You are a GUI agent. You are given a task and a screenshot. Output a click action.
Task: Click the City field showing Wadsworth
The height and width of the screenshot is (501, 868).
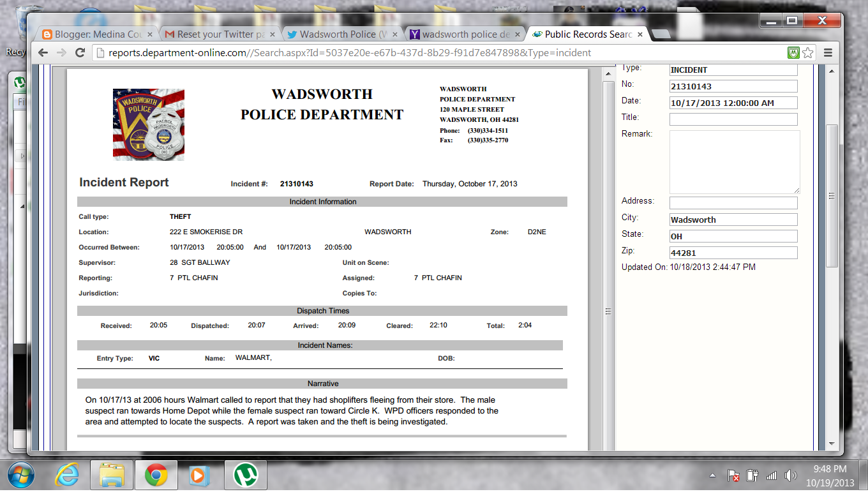(733, 219)
